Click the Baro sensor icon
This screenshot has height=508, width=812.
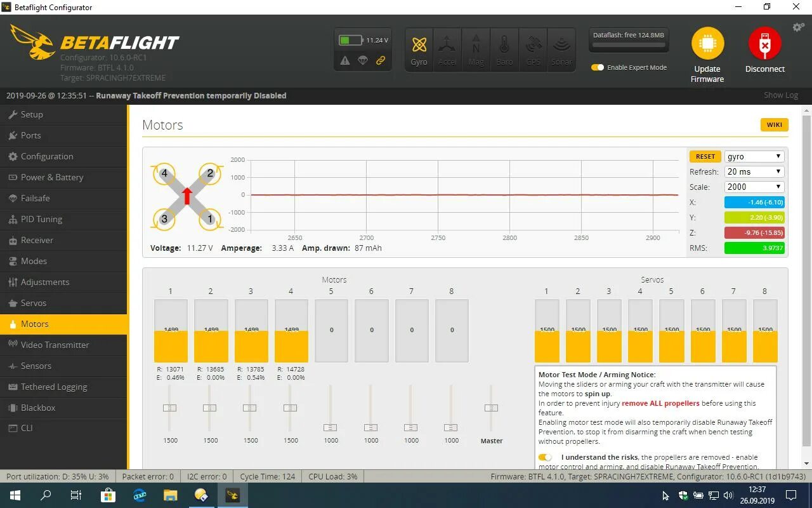(x=504, y=50)
